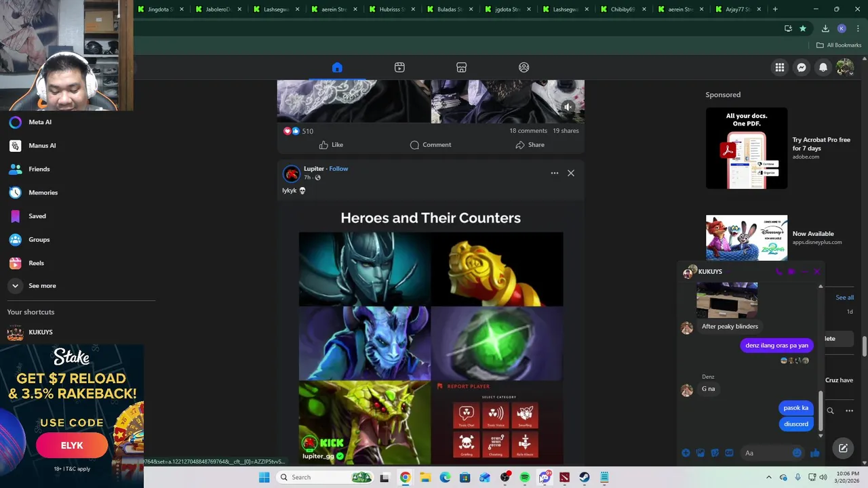Comment on the post above Lupiter's
The width and height of the screenshot is (868, 488).
(431, 144)
